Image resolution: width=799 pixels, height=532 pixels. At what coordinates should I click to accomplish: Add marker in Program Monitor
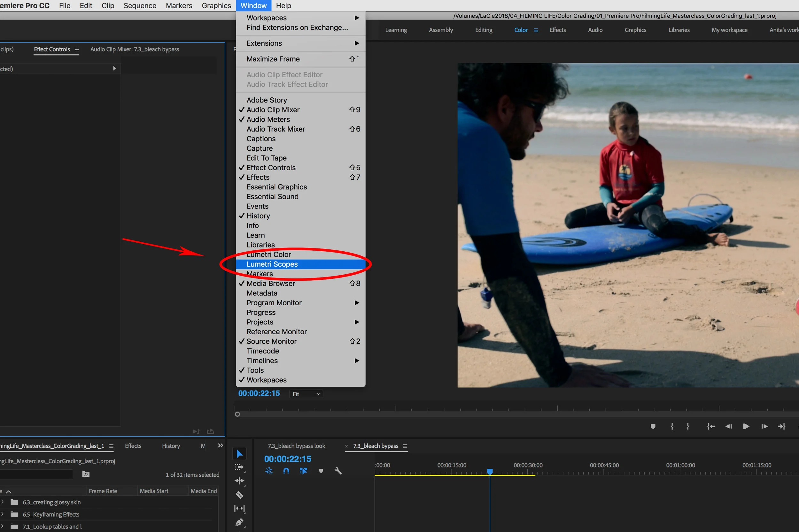coord(653,427)
